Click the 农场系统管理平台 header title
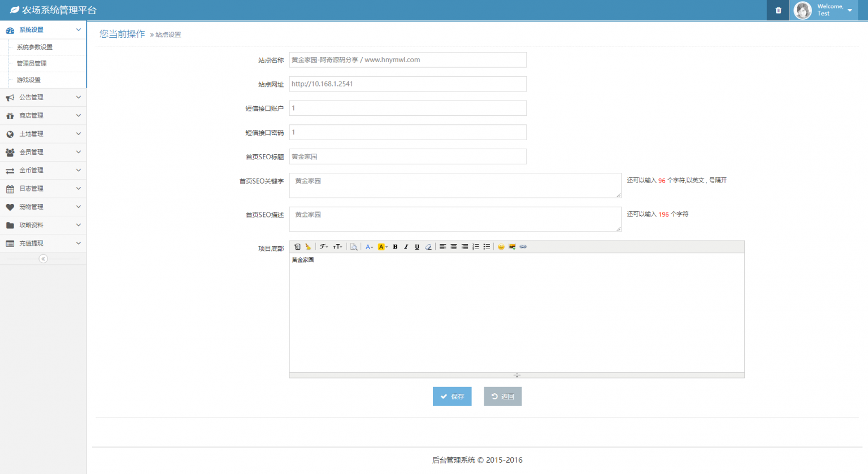868x474 pixels. click(x=59, y=10)
